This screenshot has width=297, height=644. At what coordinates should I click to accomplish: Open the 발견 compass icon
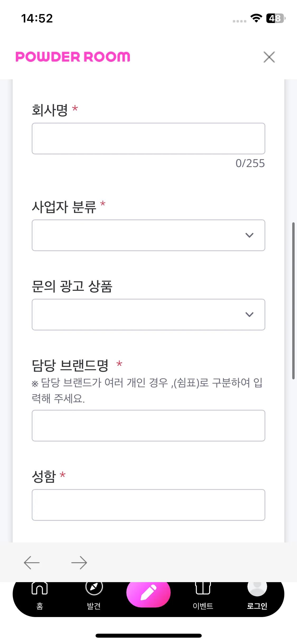coord(94,588)
